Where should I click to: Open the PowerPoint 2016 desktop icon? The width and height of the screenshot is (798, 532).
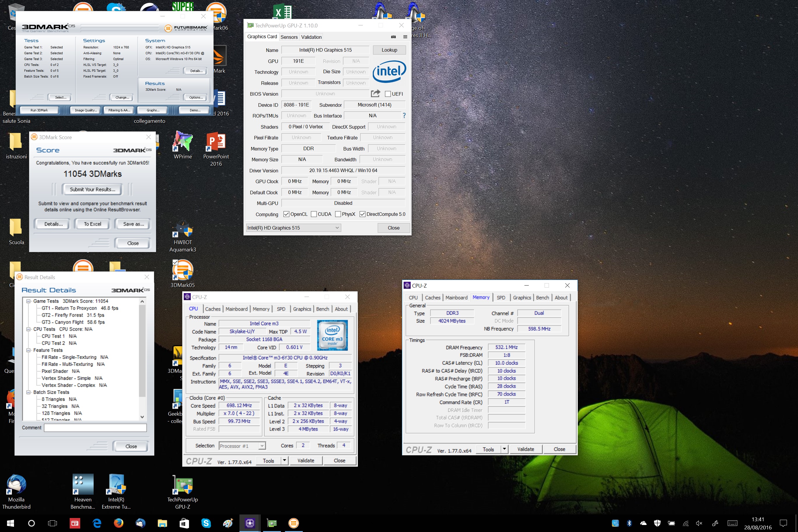pyautogui.click(x=216, y=149)
